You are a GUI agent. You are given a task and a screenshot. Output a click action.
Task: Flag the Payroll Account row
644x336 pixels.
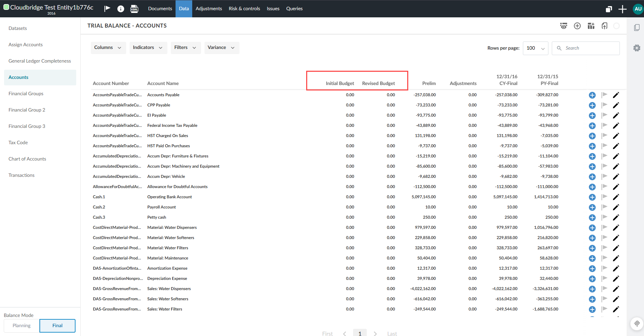(x=604, y=207)
